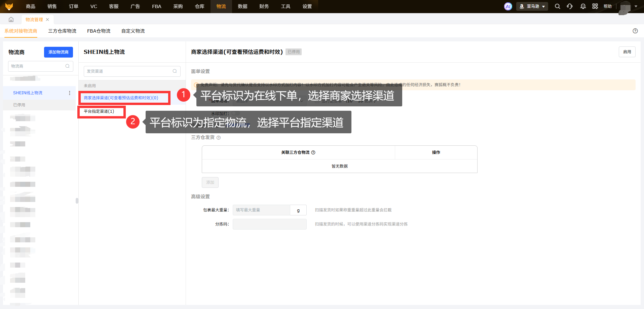Check the 加打配货单 checkbox
This screenshot has height=309, width=644.
(317, 101)
